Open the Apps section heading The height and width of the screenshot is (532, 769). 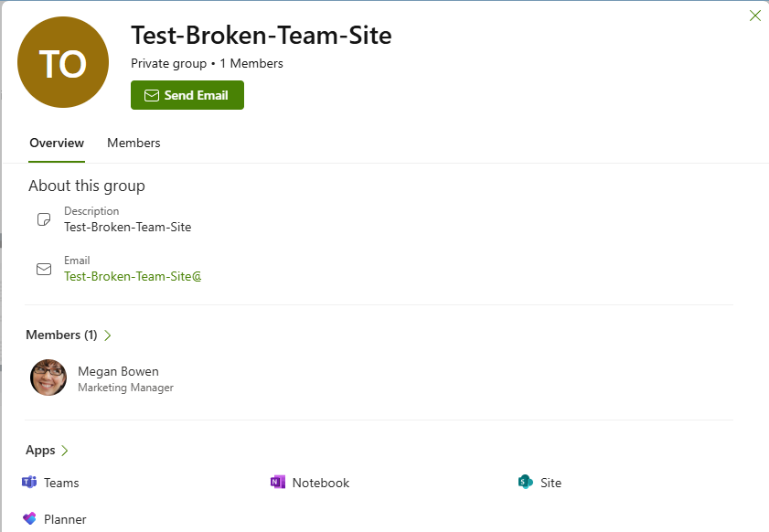[x=41, y=450]
